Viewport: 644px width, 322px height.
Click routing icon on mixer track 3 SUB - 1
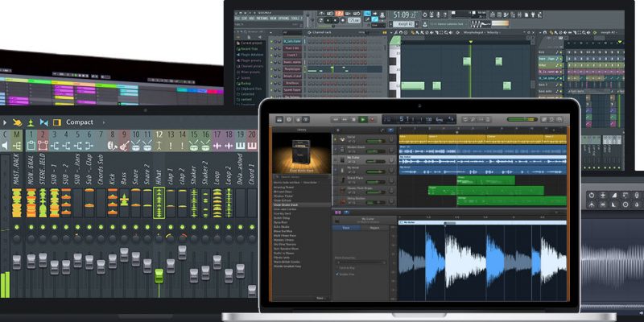click(x=54, y=146)
